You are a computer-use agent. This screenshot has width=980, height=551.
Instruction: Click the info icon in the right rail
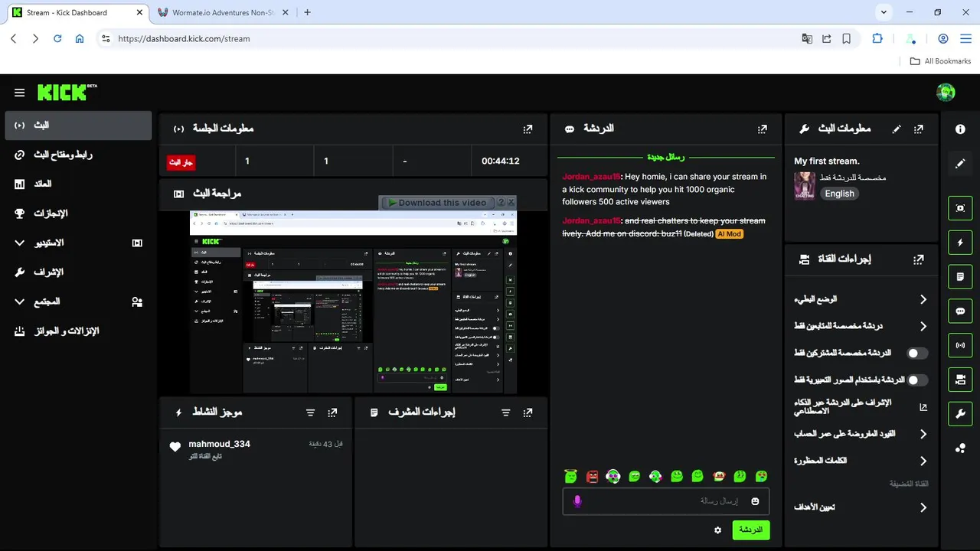coord(960,129)
